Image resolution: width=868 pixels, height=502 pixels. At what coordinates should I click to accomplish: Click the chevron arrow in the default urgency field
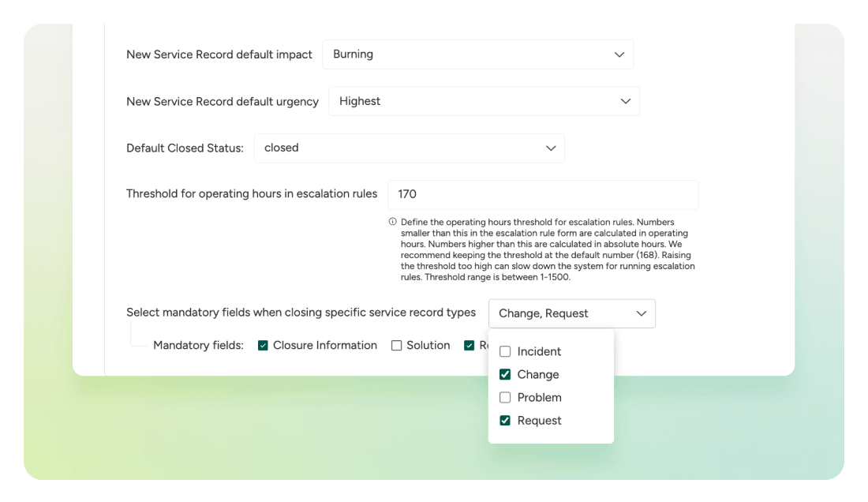click(625, 102)
